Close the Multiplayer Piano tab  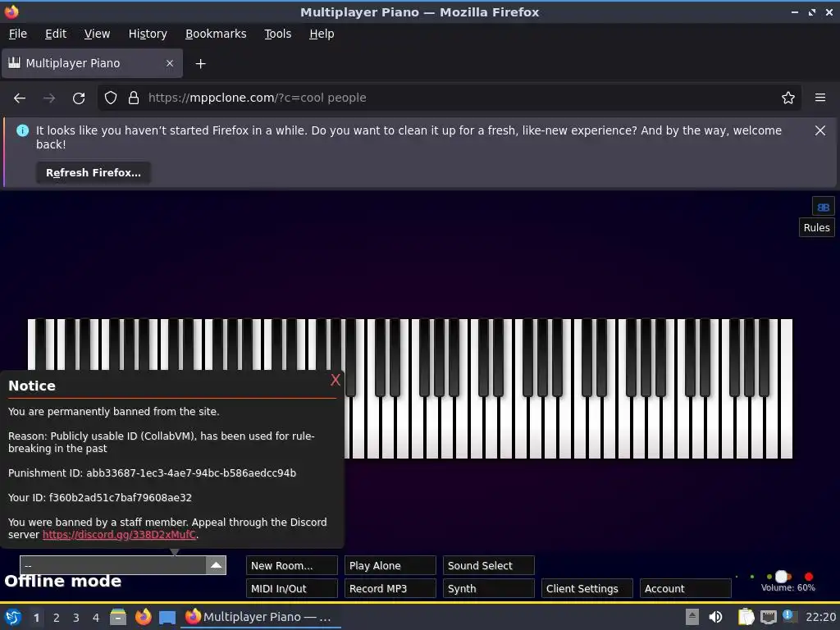pyautogui.click(x=169, y=63)
